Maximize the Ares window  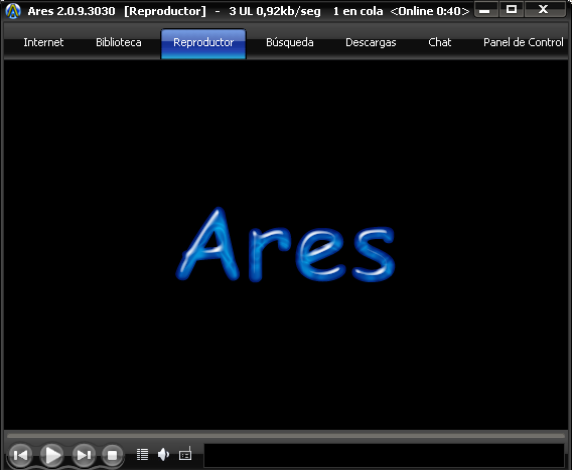tap(511, 9)
